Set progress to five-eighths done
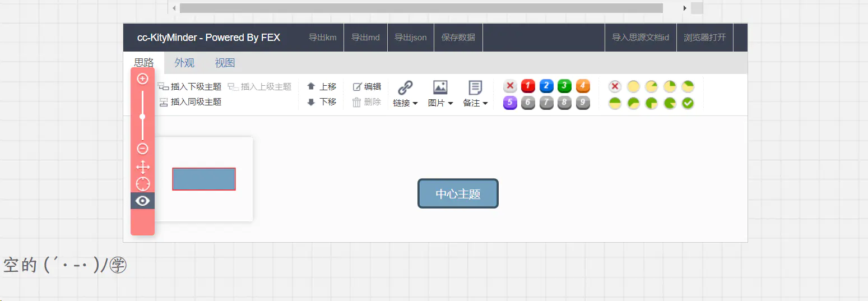868x301 pixels. coord(633,103)
